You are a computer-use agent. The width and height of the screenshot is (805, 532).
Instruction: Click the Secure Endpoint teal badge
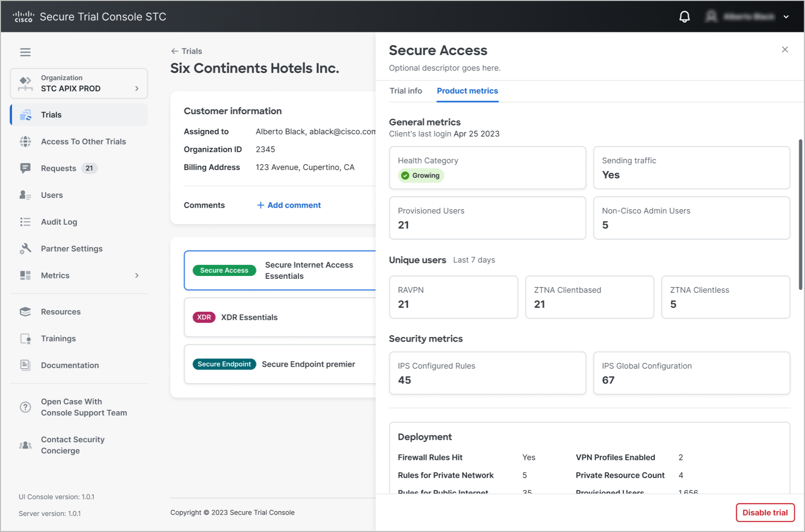click(224, 364)
